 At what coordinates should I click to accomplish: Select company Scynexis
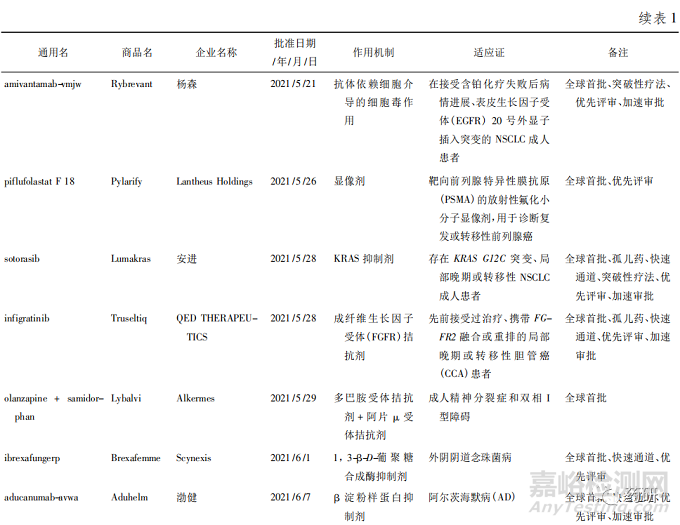tap(193, 458)
